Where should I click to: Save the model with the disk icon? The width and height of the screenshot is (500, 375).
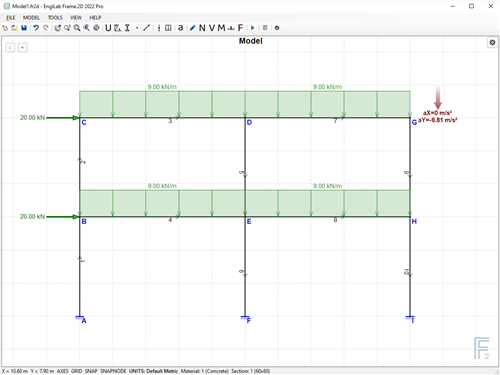click(24, 28)
